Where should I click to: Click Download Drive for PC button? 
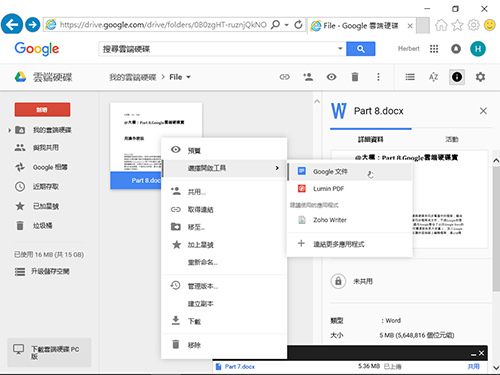pos(49,352)
